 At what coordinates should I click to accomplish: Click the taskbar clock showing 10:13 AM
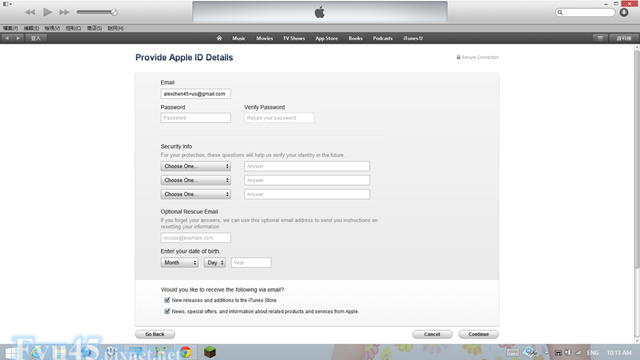coord(619,352)
